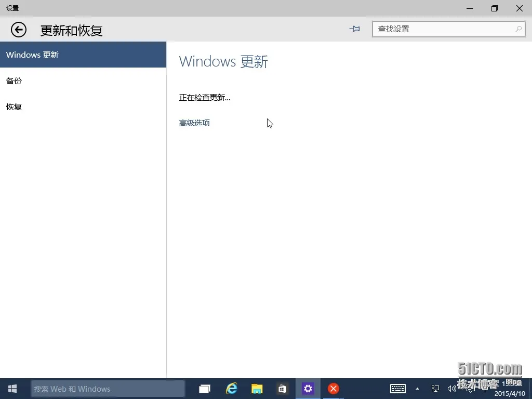Go back using the circled arrow button
The image size is (532, 399).
coord(19,30)
